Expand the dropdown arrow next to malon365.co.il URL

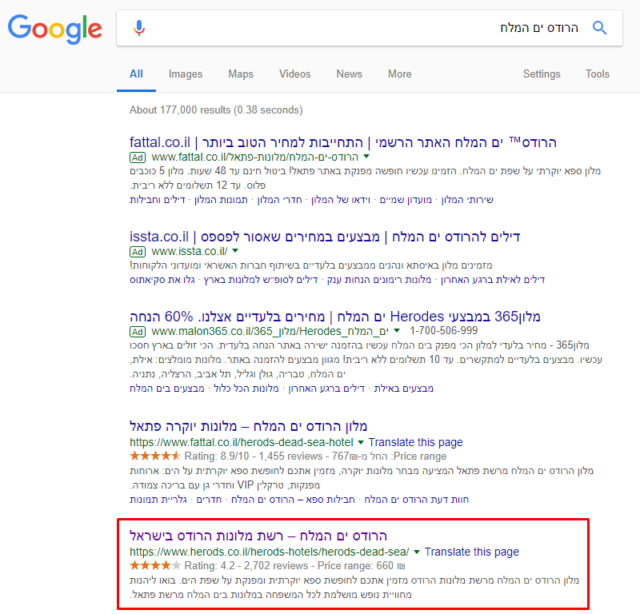(397, 330)
